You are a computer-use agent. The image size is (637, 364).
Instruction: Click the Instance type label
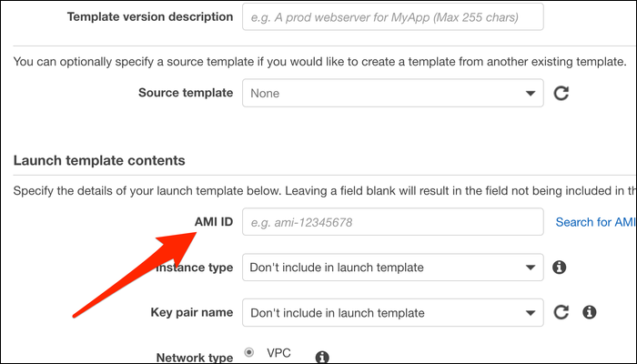click(195, 268)
